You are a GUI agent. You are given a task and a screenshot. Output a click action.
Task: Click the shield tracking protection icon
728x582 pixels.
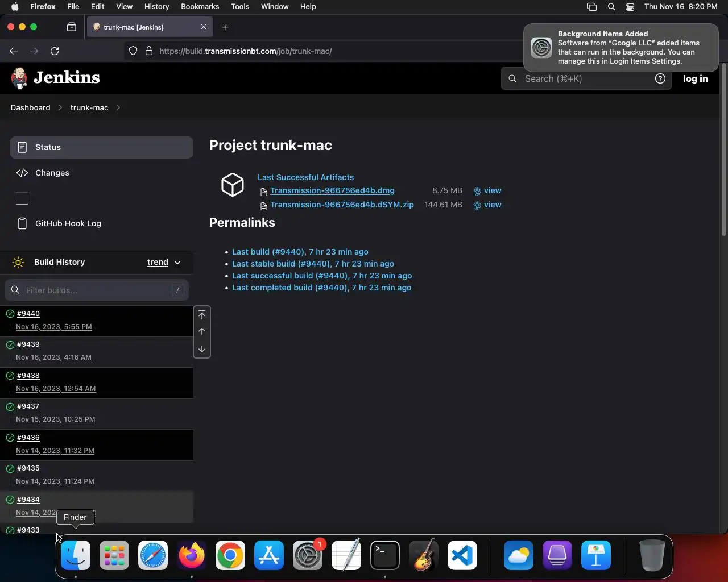pos(133,51)
